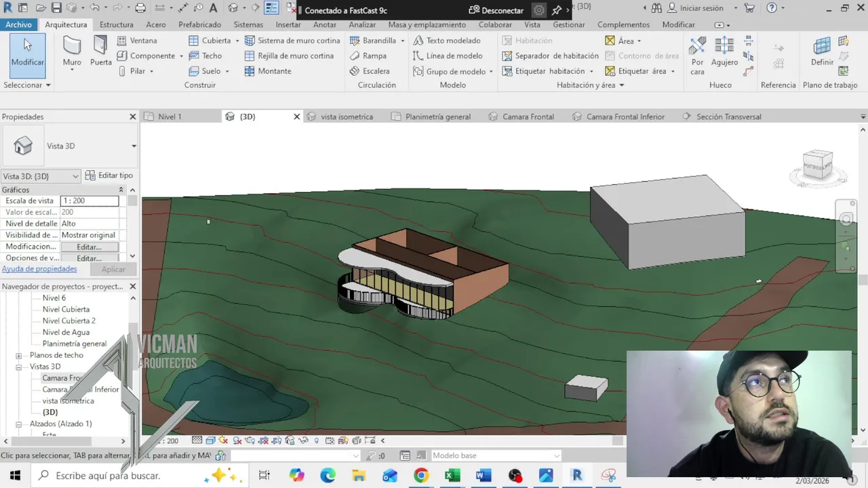Expand the Pilar dropdown arrow

click(x=151, y=71)
